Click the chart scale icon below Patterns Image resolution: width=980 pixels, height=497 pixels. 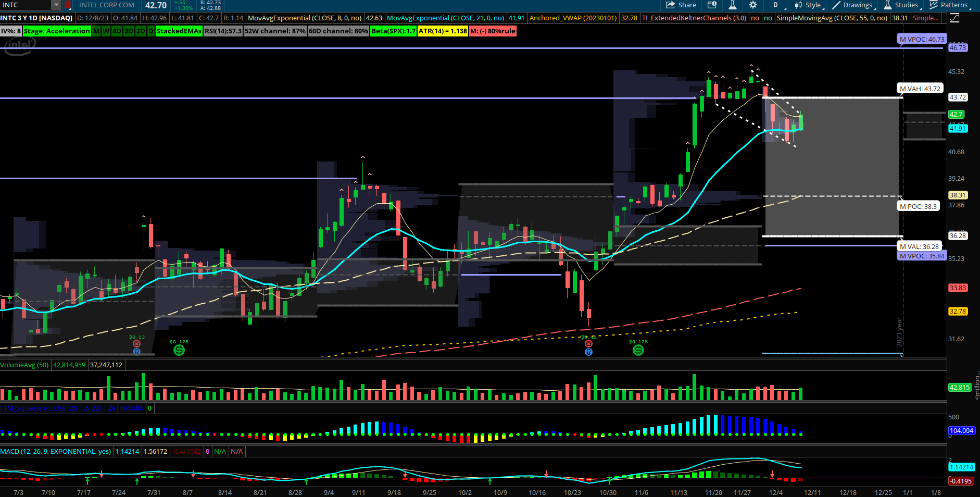954,18
